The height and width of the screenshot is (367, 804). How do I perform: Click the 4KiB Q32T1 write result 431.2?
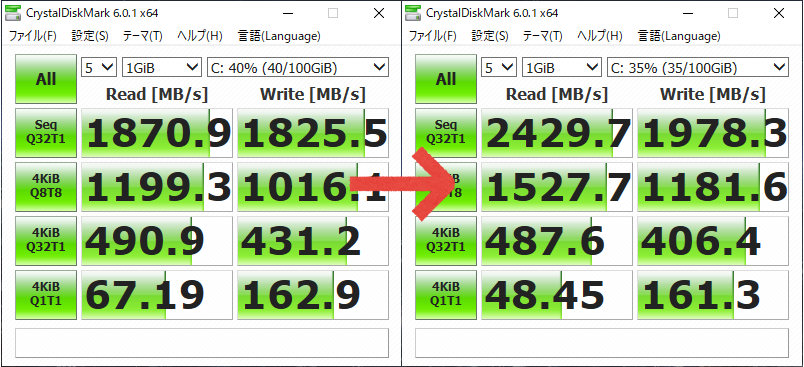(313, 241)
